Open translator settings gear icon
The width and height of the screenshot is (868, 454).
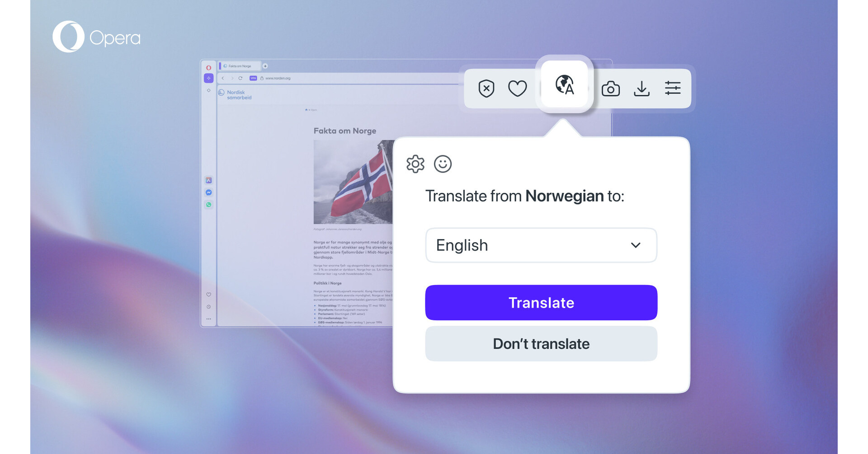coord(414,164)
